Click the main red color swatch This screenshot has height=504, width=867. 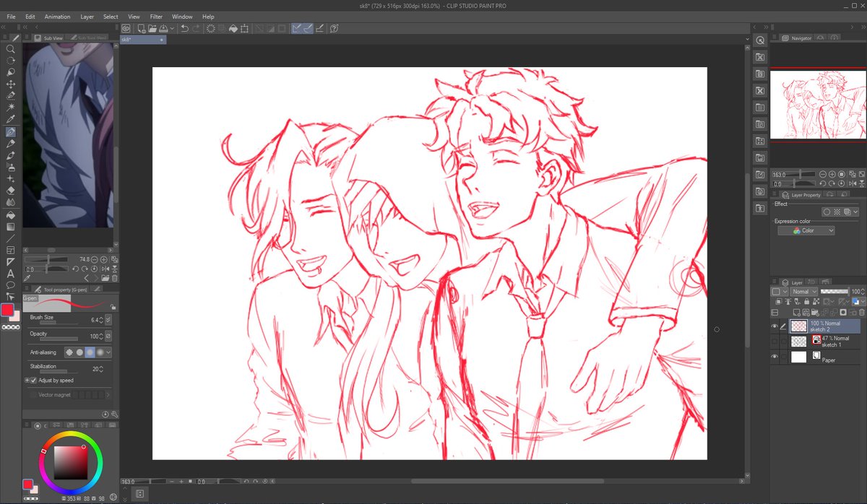click(7, 310)
